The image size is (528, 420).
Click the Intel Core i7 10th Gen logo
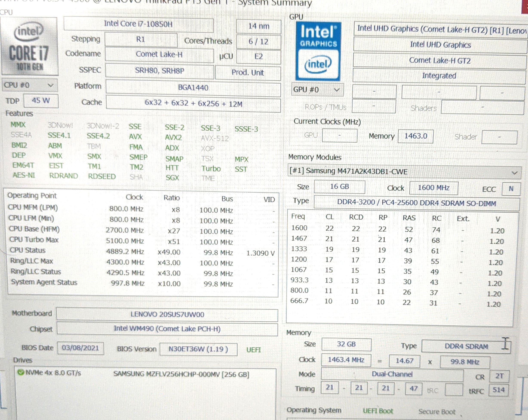(29, 46)
